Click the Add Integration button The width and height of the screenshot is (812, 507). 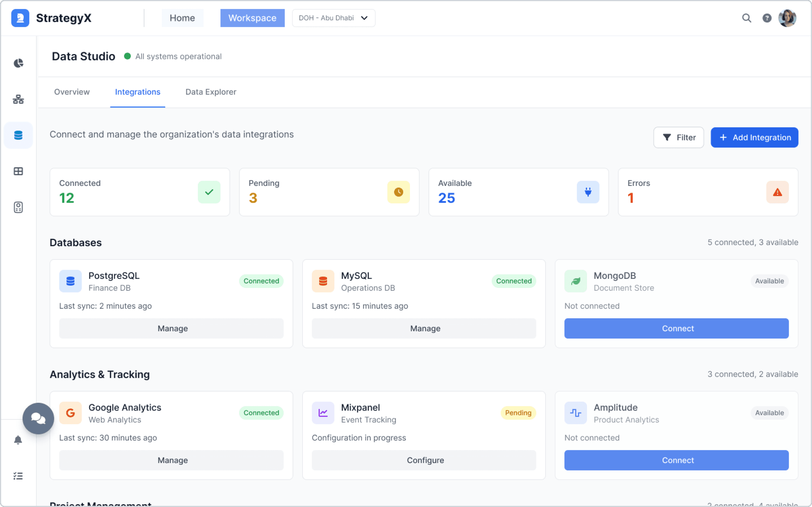point(754,138)
